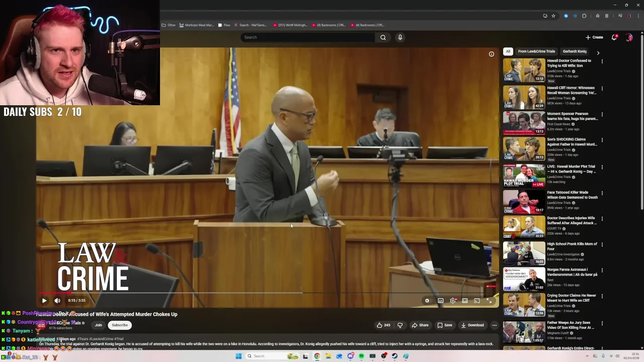Open the Other bookmarks folder

(x=169, y=25)
